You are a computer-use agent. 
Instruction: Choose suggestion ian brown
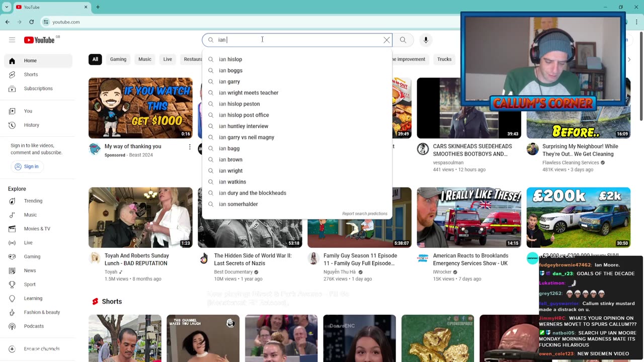297,160
